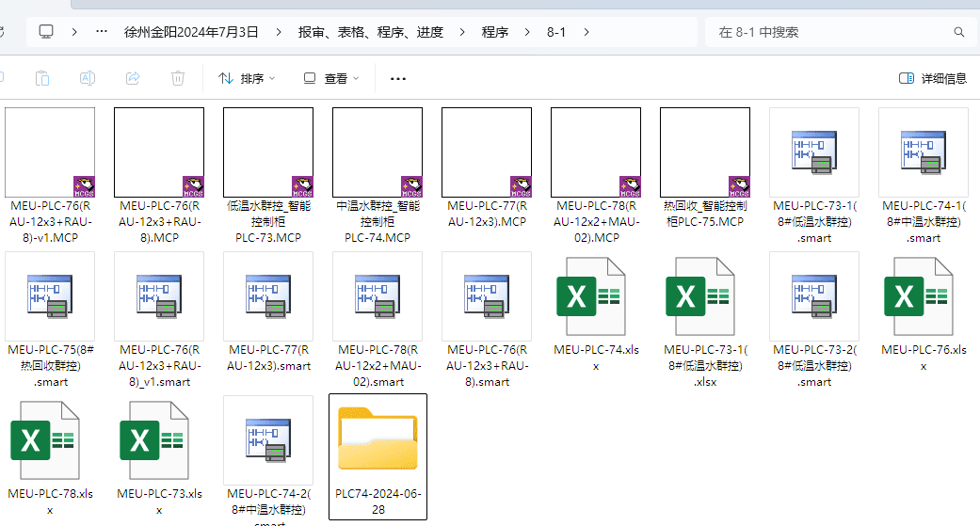Select 中温水群控_智能控制柜PLC-74.MCP file icon

378,152
